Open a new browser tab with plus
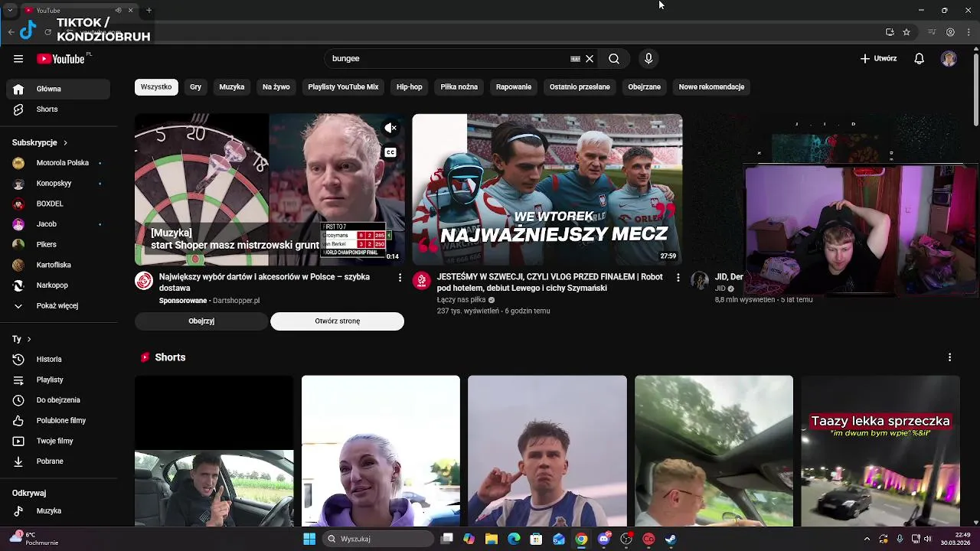The height and width of the screenshot is (551, 980). (149, 10)
